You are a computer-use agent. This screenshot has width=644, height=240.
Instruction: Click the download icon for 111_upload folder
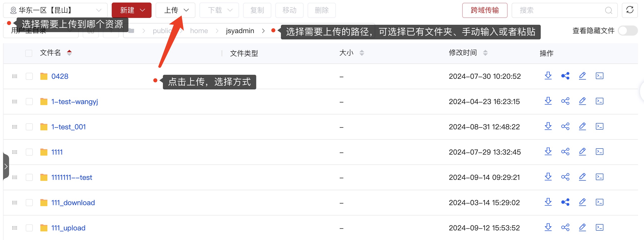click(548, 227)
